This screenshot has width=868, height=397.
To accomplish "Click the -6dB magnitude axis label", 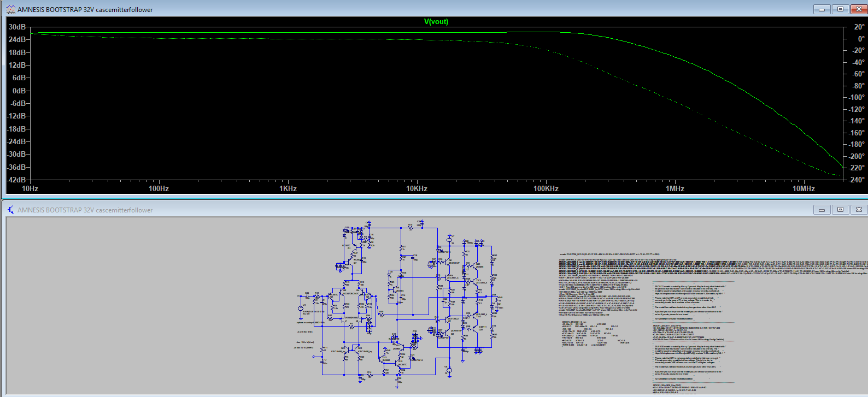I will [18, 103].
